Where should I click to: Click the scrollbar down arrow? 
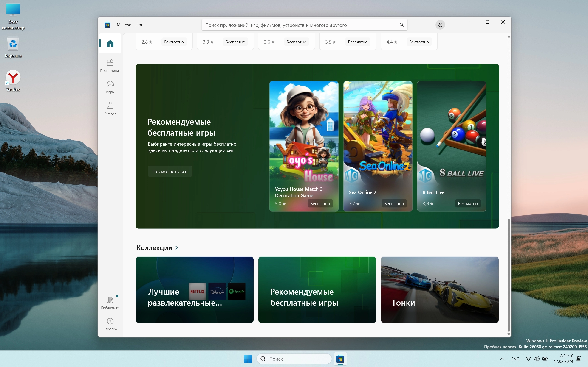coord(509,334)
